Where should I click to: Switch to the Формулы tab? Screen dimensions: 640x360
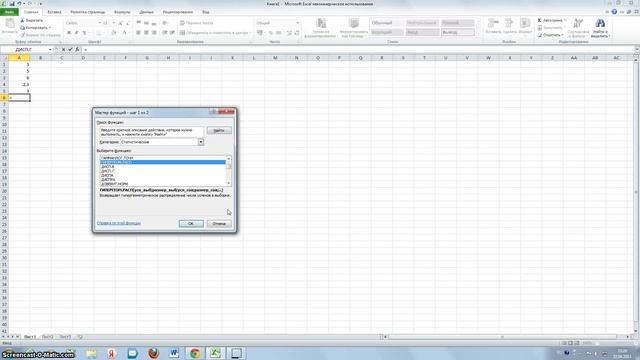point(122,12)
